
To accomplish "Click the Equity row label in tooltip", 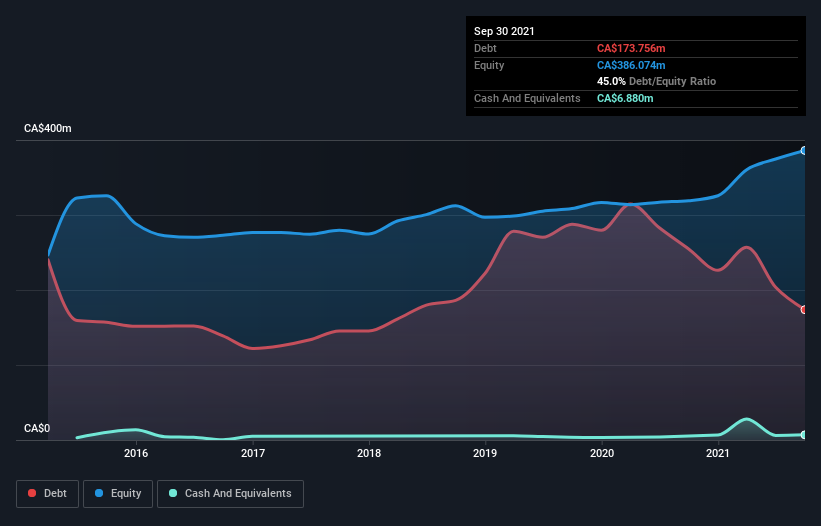I will coord(489,65).
